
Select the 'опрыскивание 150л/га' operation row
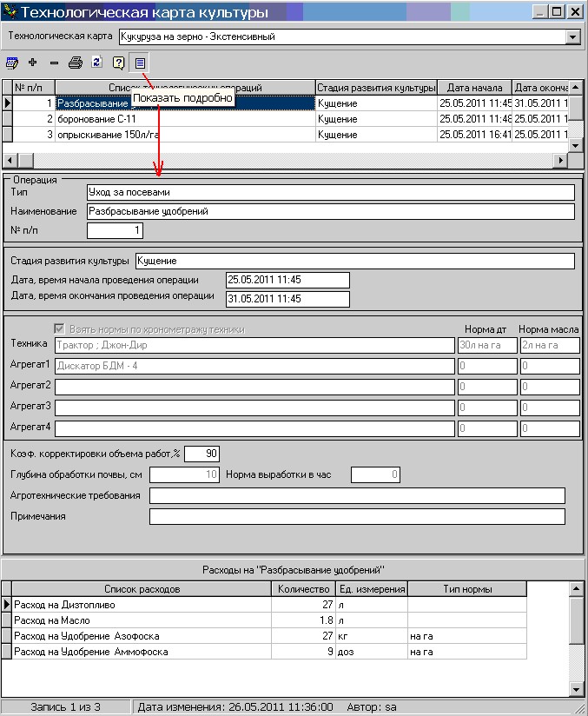pyautogui.click(x=183, y=135)
